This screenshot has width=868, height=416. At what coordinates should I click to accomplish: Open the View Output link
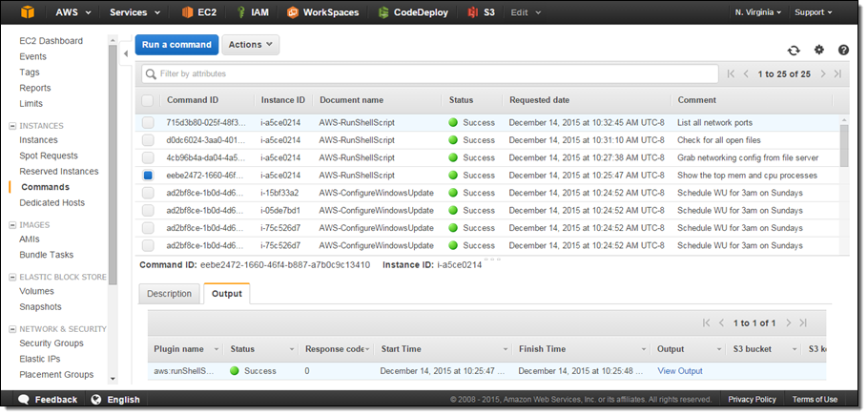680,371
